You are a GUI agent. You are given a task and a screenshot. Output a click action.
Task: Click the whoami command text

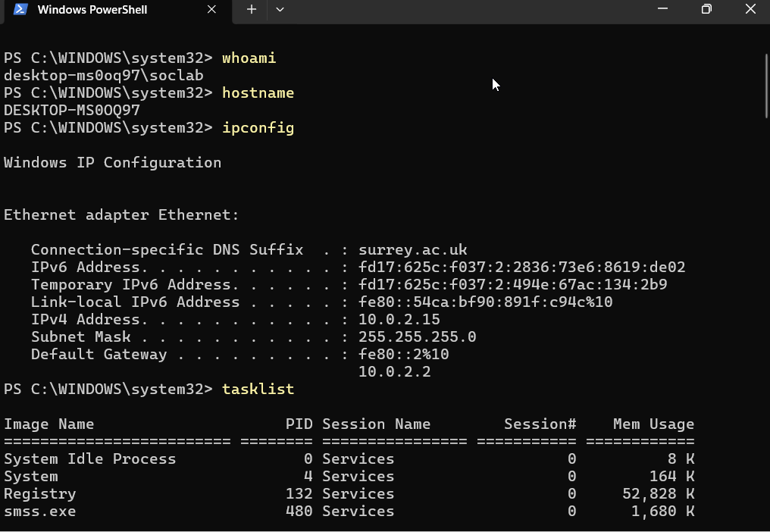click(249, 58)
